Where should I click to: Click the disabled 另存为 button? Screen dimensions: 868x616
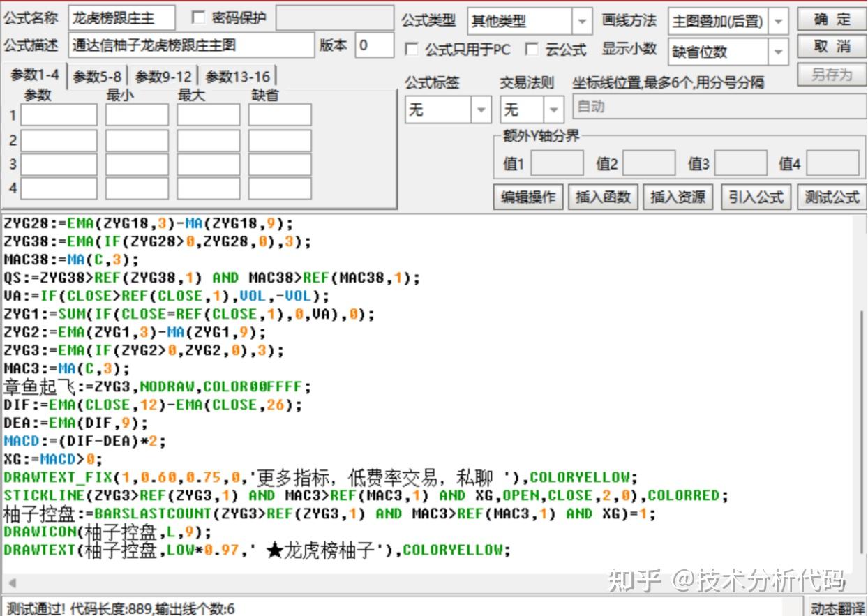832,75
